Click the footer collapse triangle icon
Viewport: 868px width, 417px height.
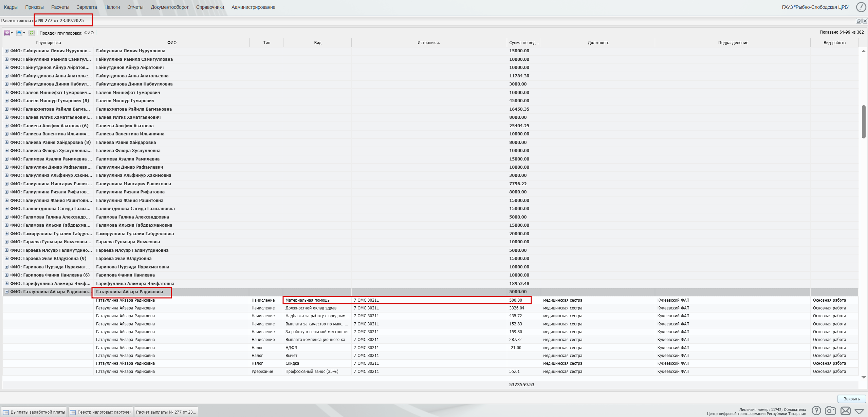[859, 411]
